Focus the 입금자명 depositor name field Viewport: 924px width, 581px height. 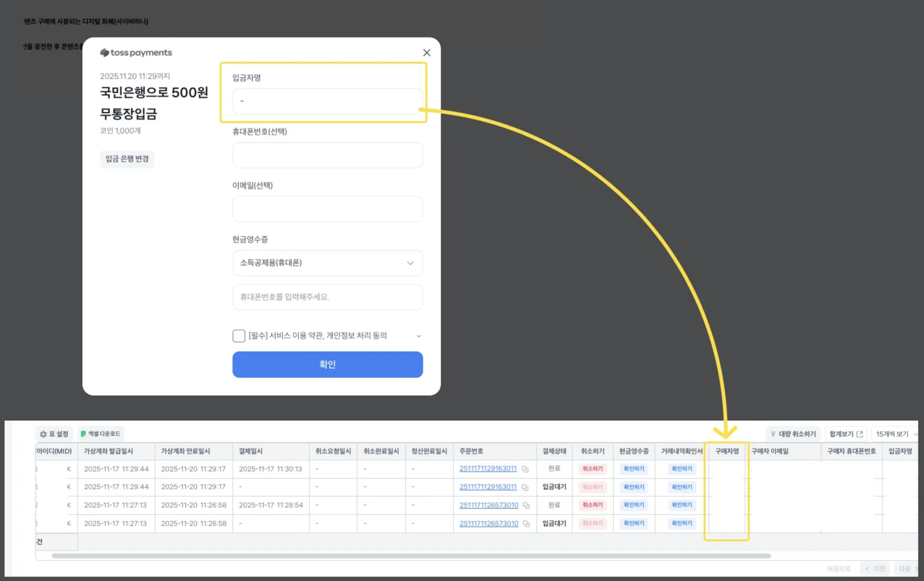point(327,101)
